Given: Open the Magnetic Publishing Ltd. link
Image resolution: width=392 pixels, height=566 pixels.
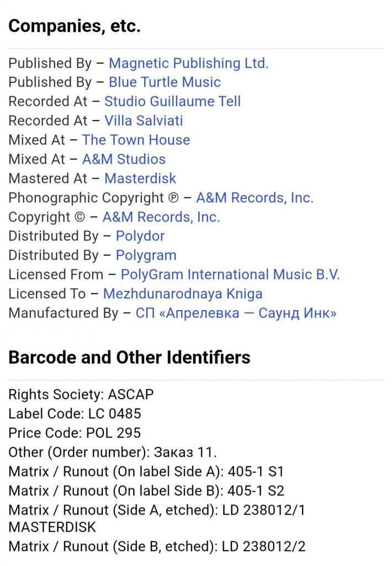Looking at the screenshot, I should (189, 63).
